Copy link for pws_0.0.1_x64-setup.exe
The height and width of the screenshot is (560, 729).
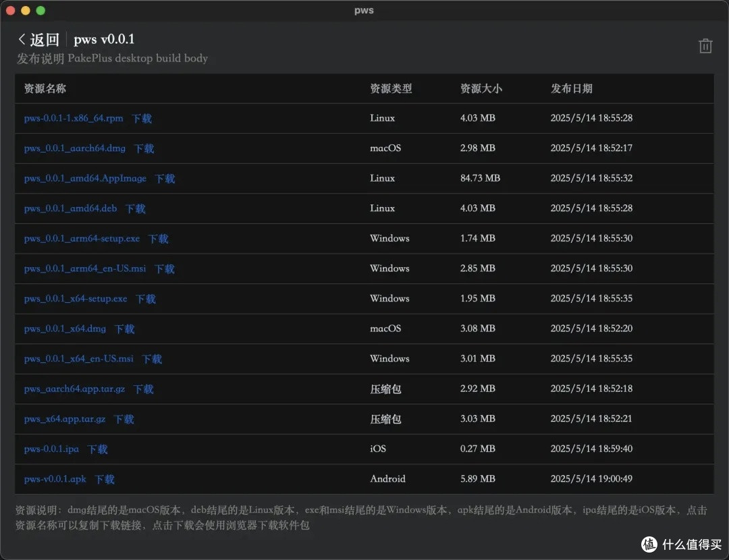pos(76,299)
